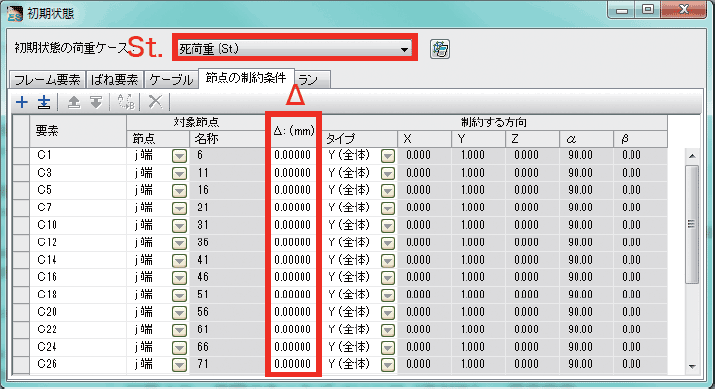Select the 節点の制約条件 tab

click(246, 78)
